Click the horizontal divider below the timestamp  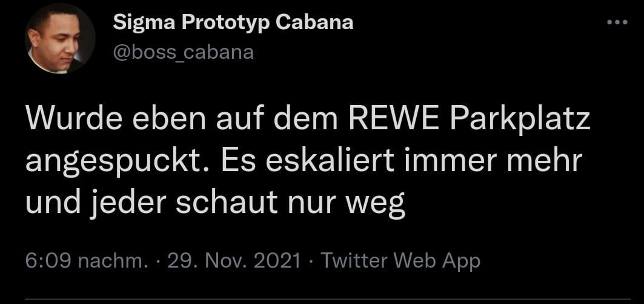(328, 299)
